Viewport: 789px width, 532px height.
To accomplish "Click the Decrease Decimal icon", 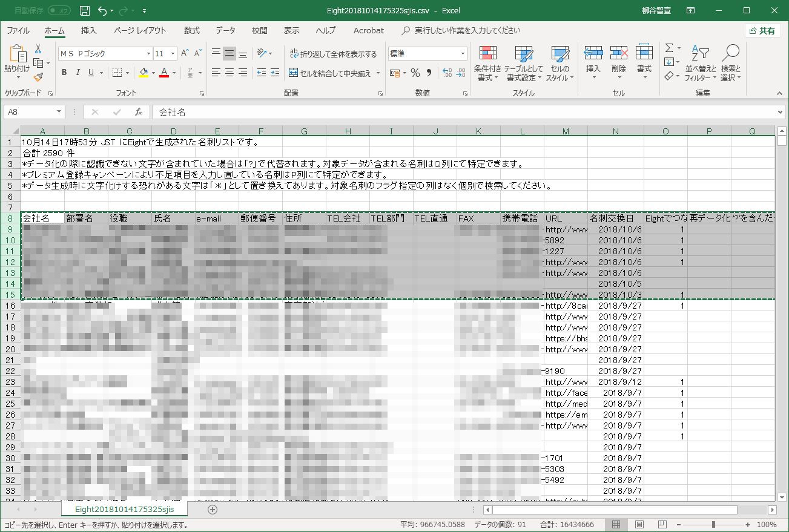I will (461, 73).
